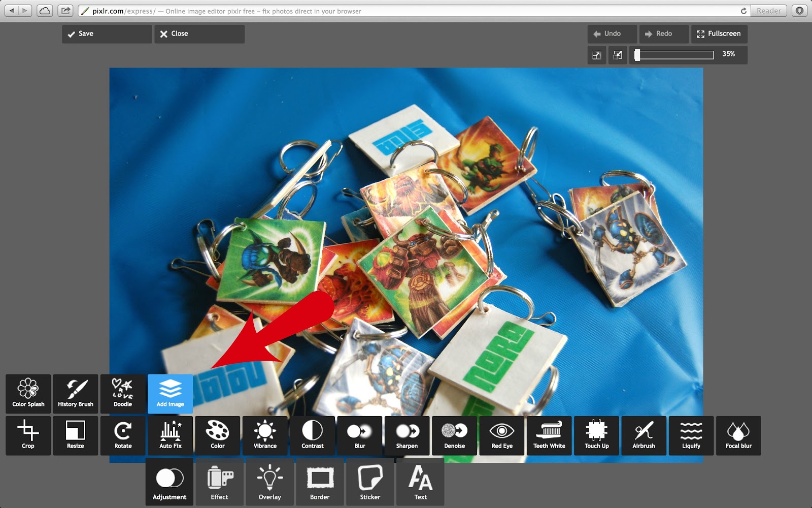Open the Airbrush tool
812x508 pixels.
pyautogui.click(x=644, y=435)
